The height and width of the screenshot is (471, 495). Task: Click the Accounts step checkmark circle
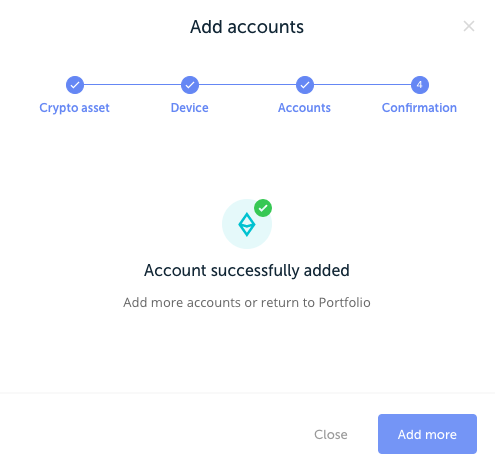tap(305, 85)
